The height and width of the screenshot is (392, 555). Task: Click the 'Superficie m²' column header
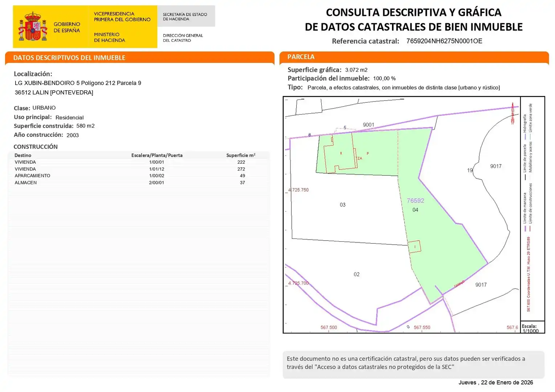(241, 155)
